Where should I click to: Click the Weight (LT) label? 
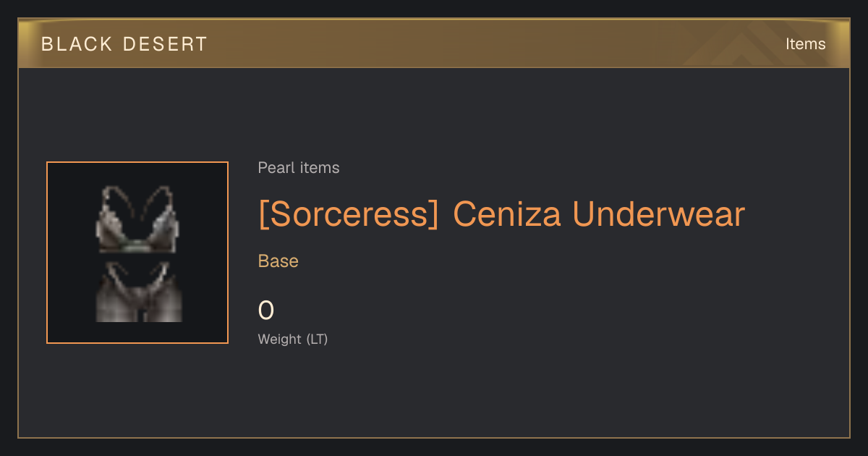tap(293, 339)
